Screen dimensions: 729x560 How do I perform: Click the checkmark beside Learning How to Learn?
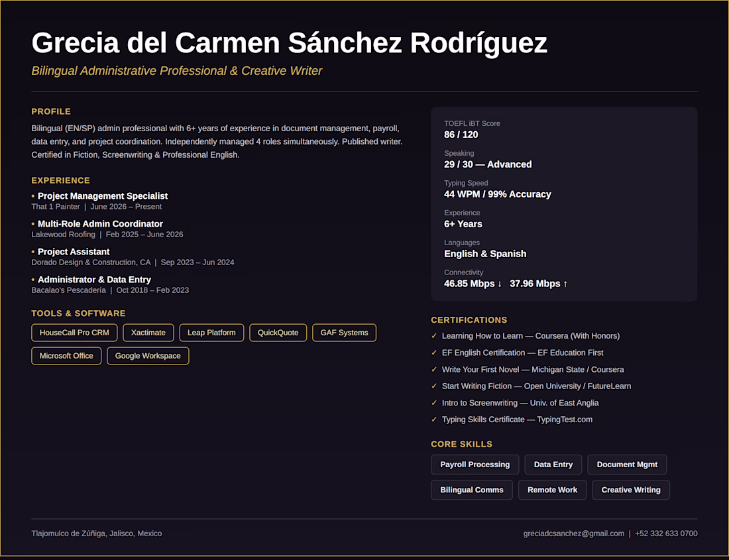[x=434, y=336]
